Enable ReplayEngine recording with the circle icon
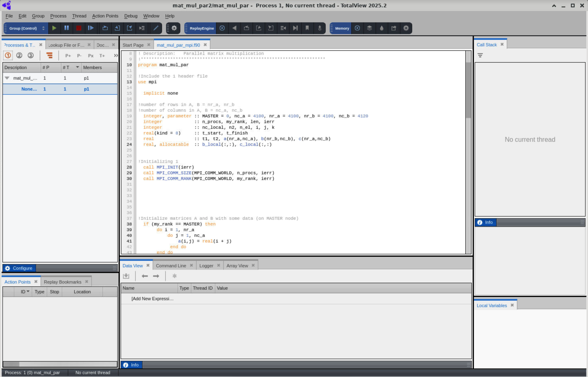 point(222,28)
